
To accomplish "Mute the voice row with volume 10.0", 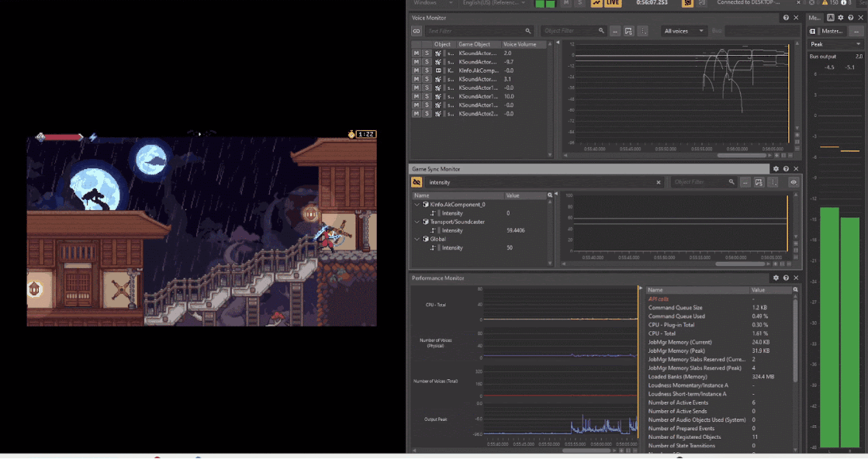I will (417, 96).
